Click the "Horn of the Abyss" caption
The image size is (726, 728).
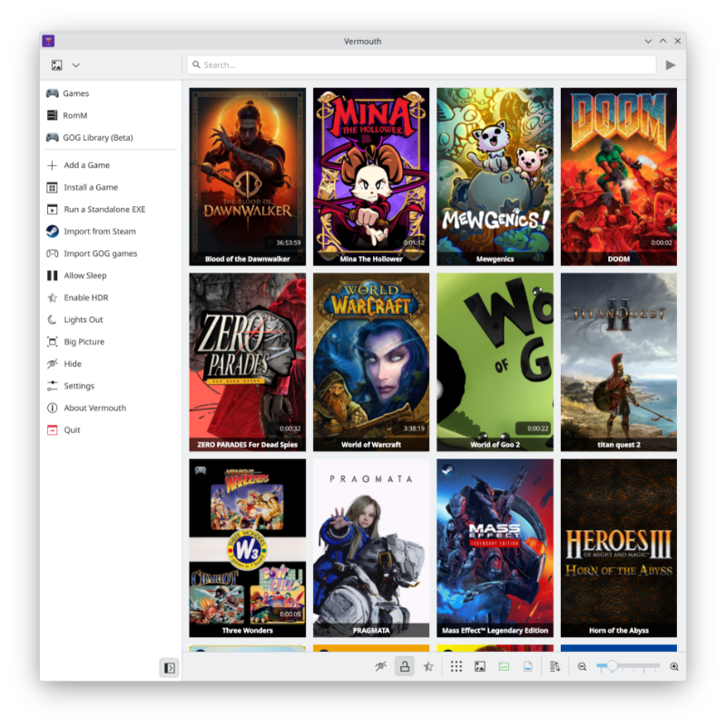click(619, 631)
